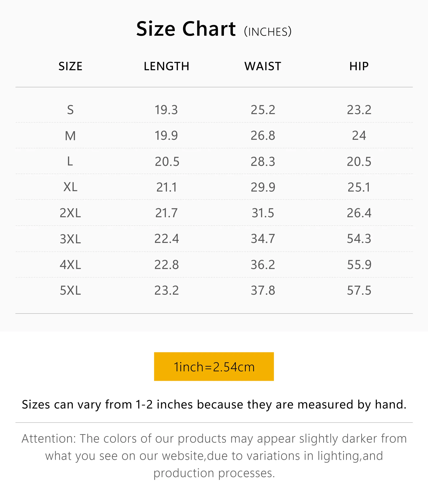Select hip value 24 in M row
This screenshot has width=428, height=504.
coord(359,136)
